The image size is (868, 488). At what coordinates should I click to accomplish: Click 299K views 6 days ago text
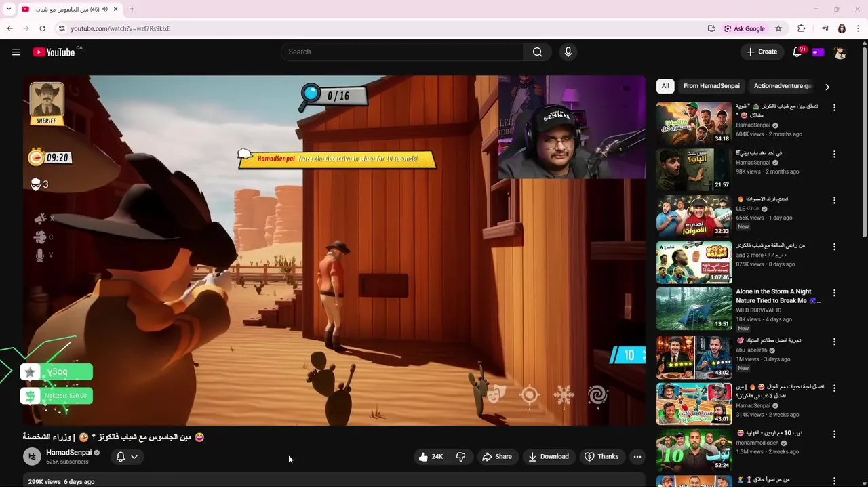61,481
